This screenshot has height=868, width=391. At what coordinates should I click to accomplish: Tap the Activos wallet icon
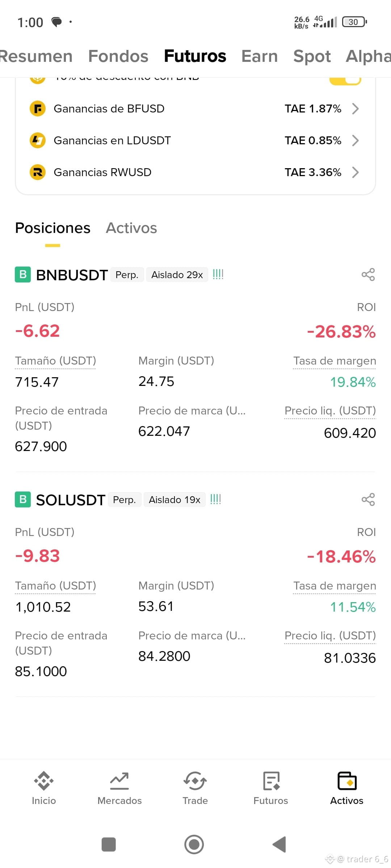(x=347, y=781)
